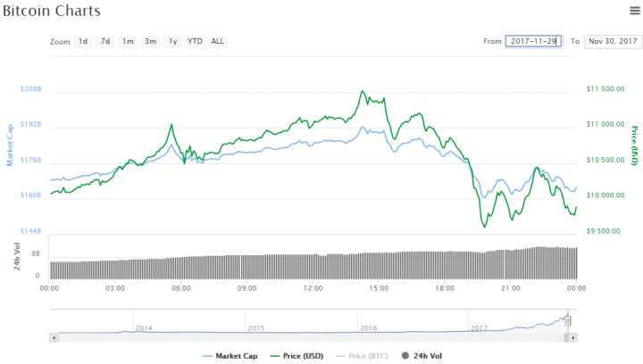Click the $192B market cap axis label

click(30, 124)
